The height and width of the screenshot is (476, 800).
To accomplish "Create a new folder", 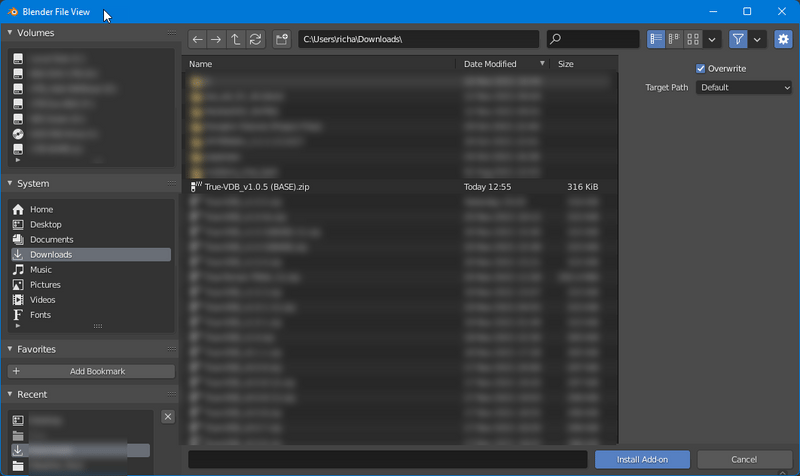I will click(282, 39).
